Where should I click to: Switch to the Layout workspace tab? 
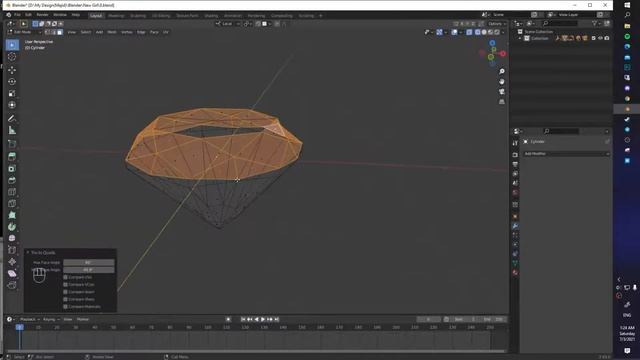96,16
